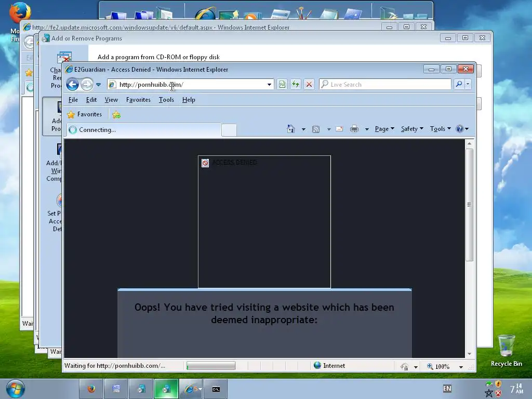Expand the zoom level dropdown arrow
This screenshot has width=532, height=399.
[461, 367]
